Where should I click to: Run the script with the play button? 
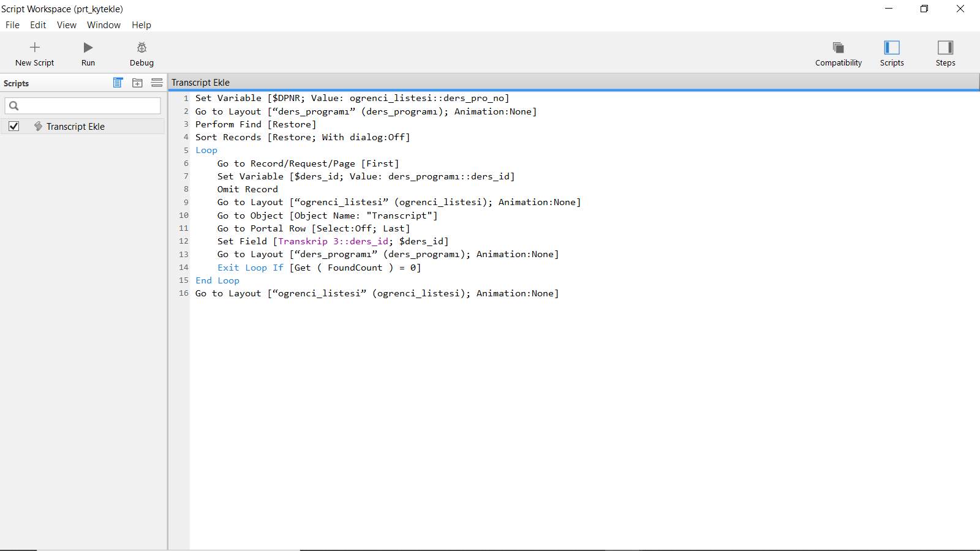tap(88, 48)
